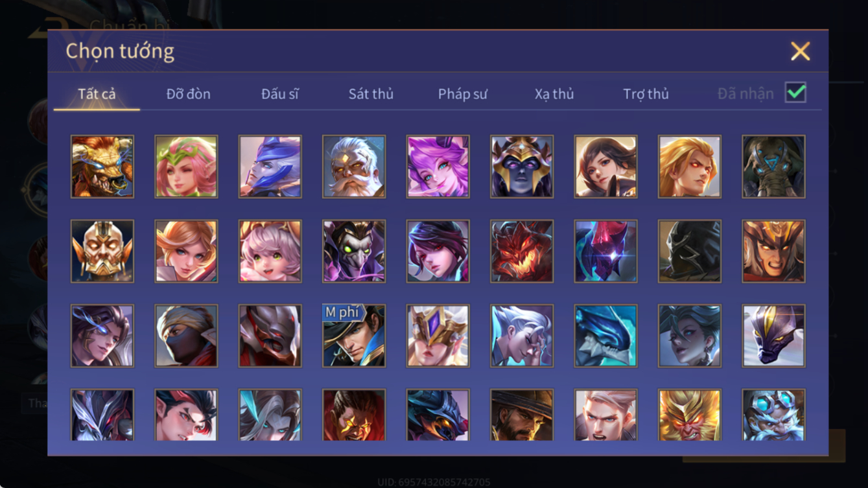Select the purple-haired girl with horns
This screenshot has width=868, height=488.
438,167
